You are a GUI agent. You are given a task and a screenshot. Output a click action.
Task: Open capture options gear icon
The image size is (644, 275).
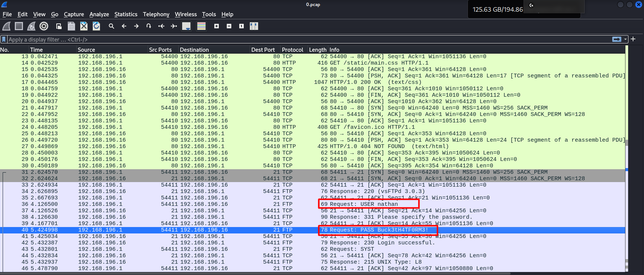(x=44, y=26)
